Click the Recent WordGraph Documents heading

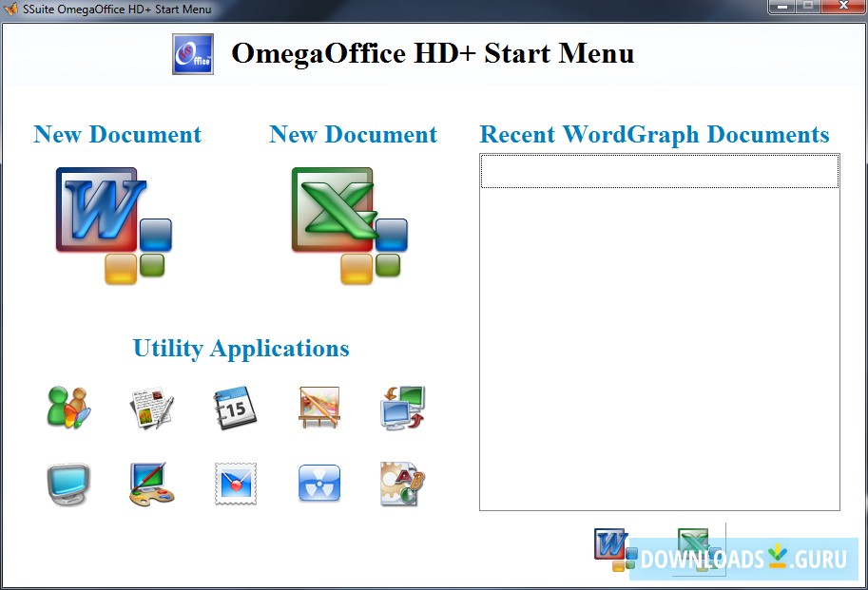pos(654,135)
